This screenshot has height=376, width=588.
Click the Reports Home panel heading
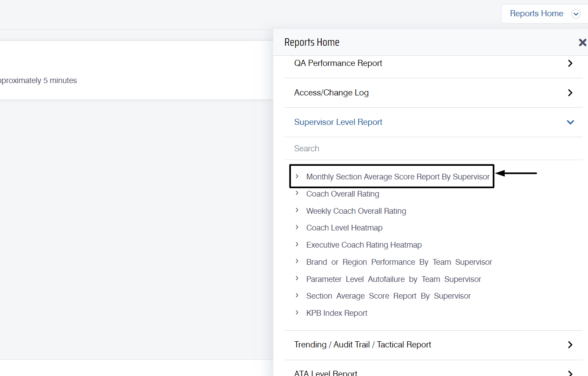point(312,42)
